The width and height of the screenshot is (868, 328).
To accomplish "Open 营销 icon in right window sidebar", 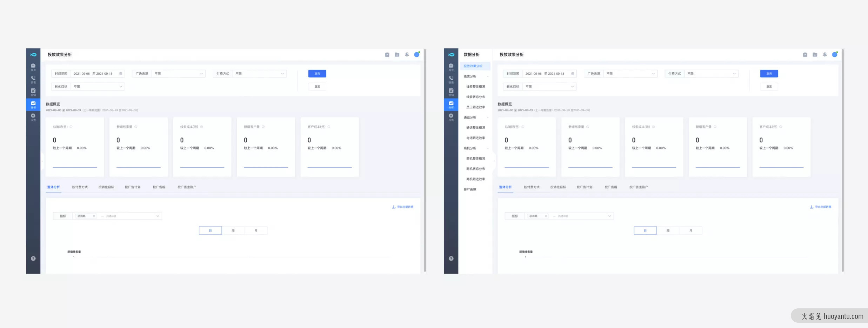I will 451,92.
